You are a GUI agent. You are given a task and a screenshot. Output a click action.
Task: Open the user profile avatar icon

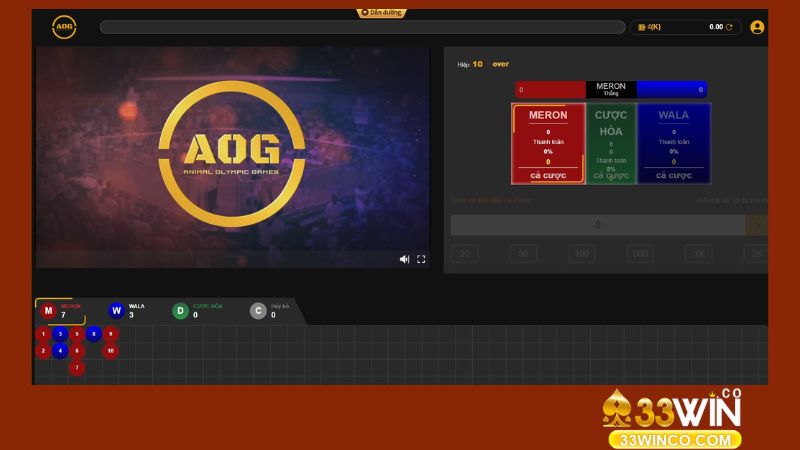[x=757, y=27]
